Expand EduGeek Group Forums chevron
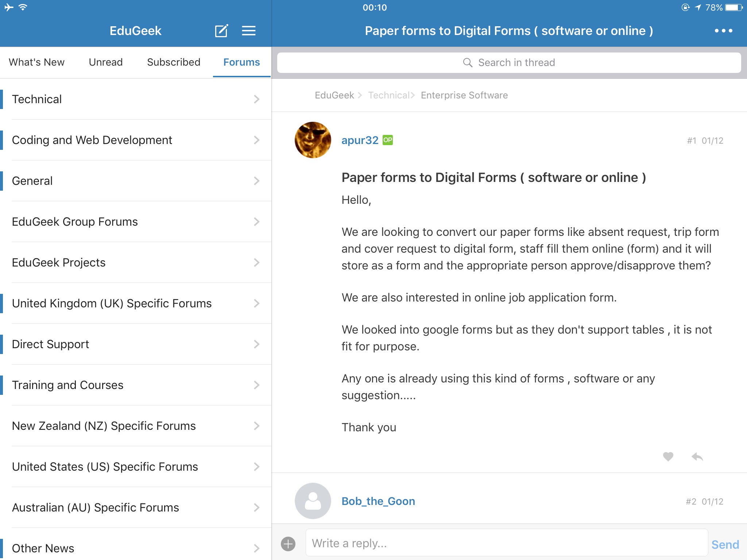The width and height of the screenshot is (747, 560). [x=256, y=222]
